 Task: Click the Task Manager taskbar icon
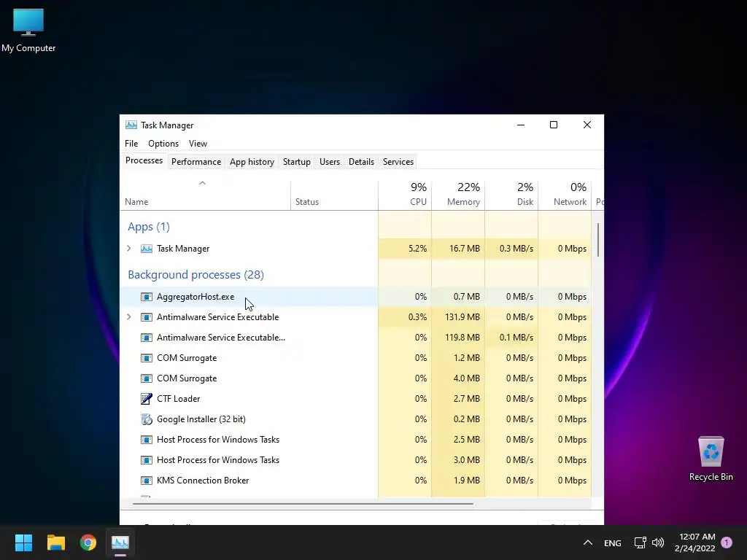[120, 542]
